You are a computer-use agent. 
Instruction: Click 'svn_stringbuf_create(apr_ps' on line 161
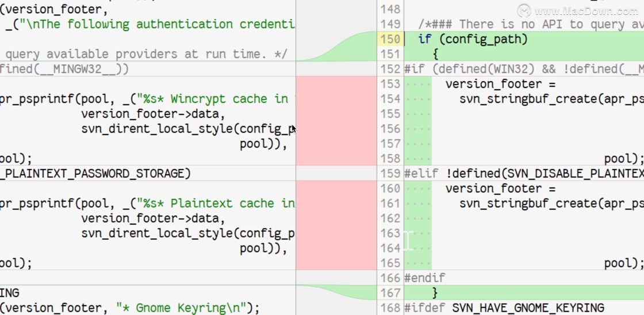click(x=551, y=203)
